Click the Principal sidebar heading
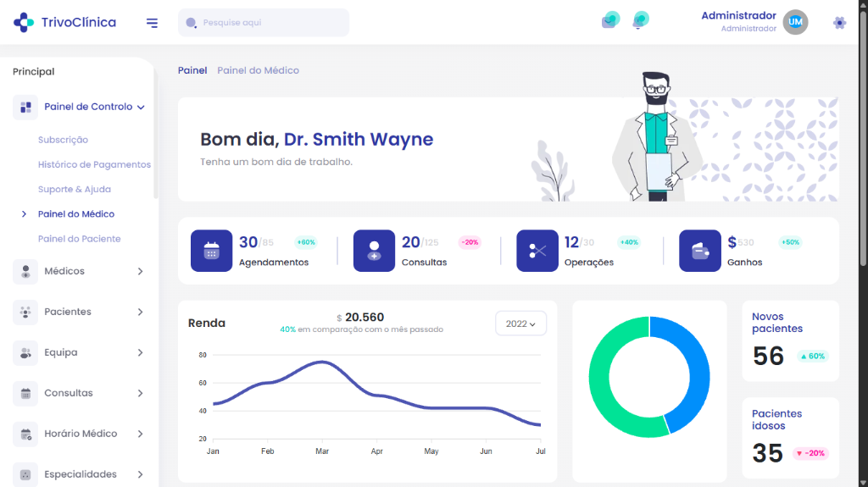The height and width of the screenshot is (487, 868). (34, 71)
